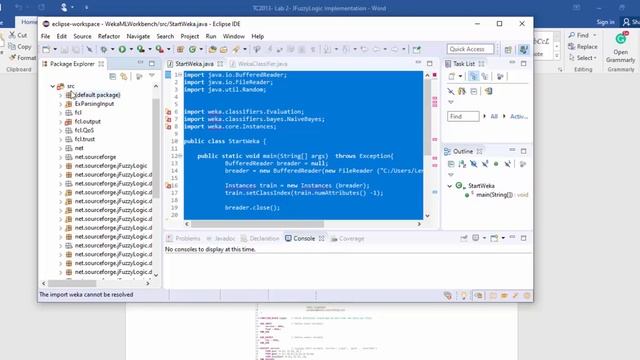Click the New Task icon in Task List

pos(452,76)
